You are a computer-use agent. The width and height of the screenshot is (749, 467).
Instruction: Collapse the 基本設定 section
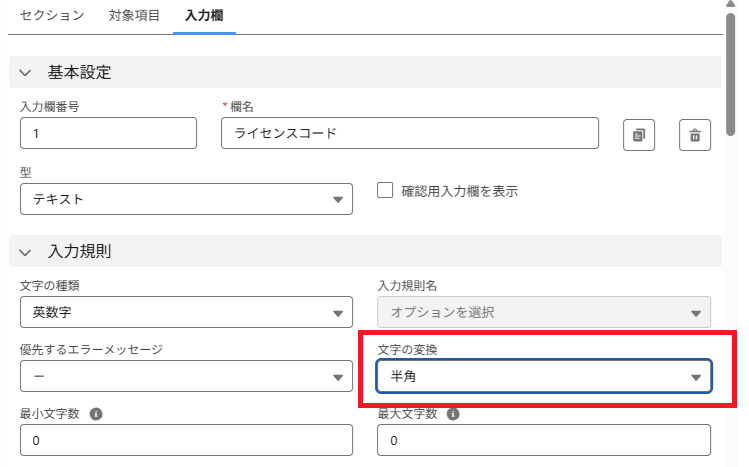25,73
